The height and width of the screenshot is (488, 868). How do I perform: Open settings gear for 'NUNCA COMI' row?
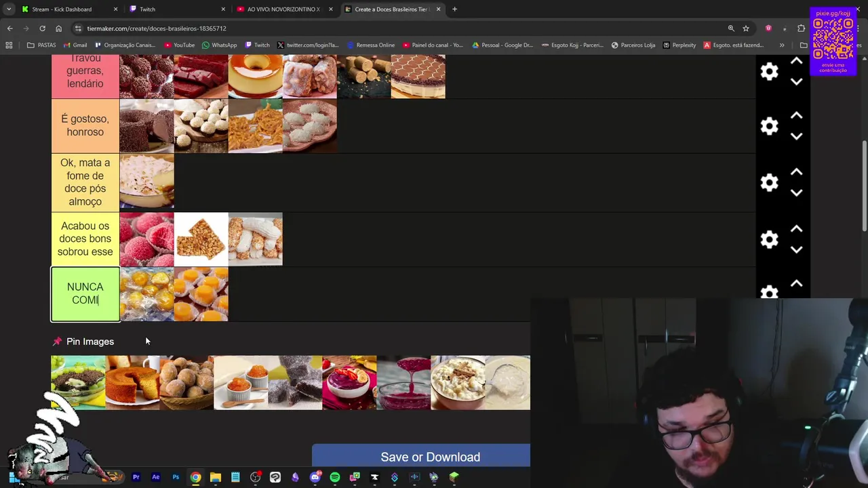point(769,292)
